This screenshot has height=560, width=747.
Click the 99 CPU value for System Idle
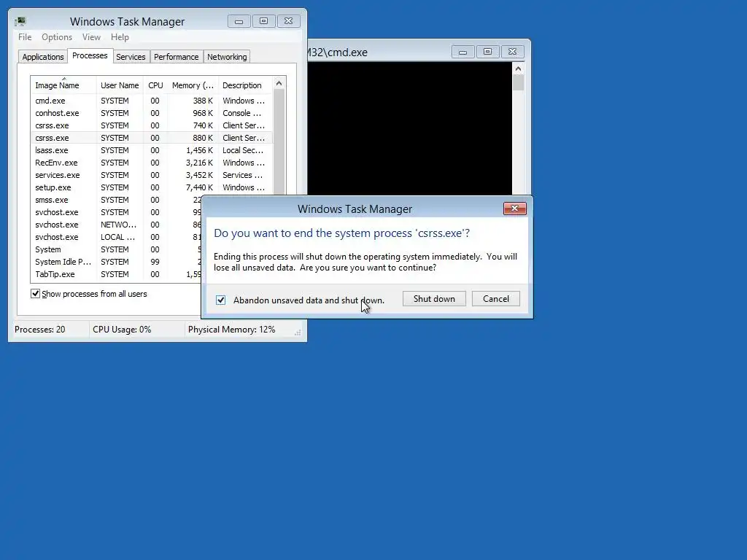pos(155,262)
